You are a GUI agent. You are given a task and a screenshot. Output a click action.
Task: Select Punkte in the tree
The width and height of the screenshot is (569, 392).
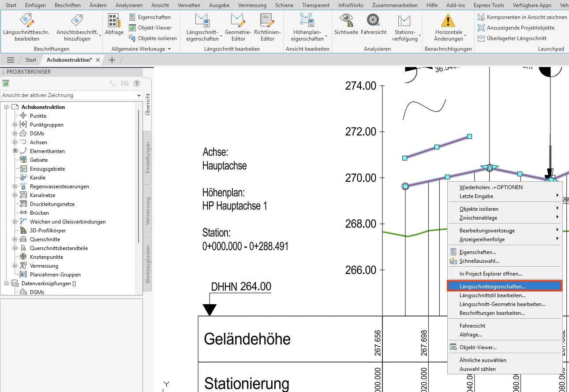pyautogui.click(x=38, y=116)
